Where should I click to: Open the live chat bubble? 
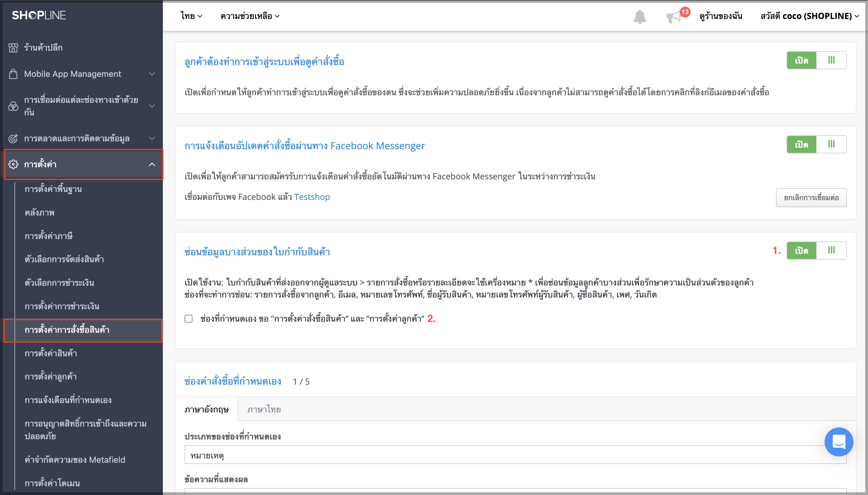pyautogui.click(x=839, y=442)
